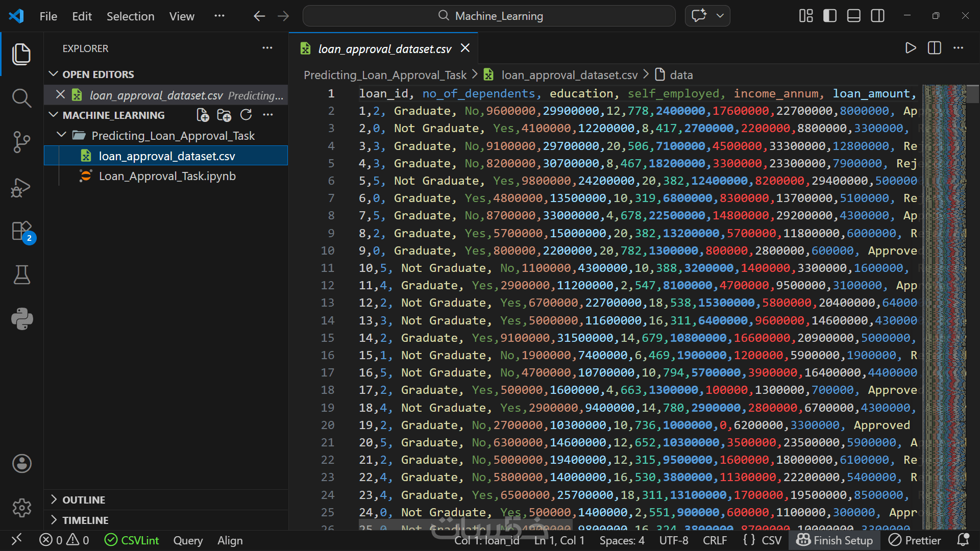The width and height of the screenshot is (980, 551).
Task: Click CSVLint in the status bar
Action: point(132,540)
